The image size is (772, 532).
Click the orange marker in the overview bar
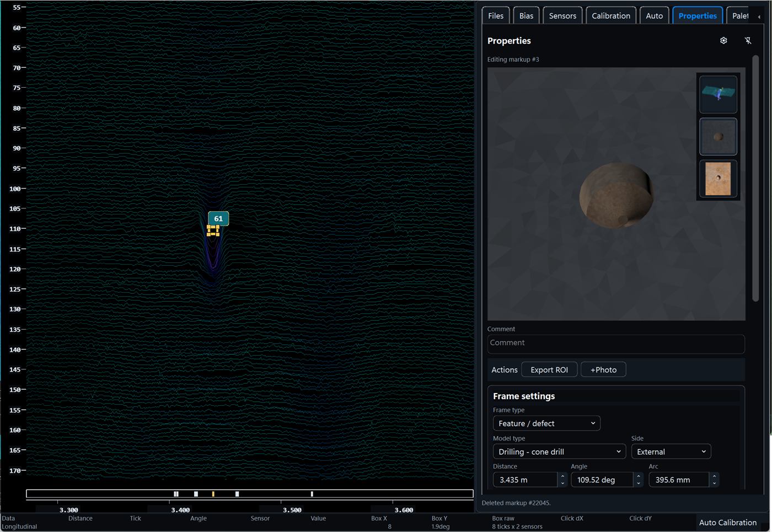click(x=213, y=494)
